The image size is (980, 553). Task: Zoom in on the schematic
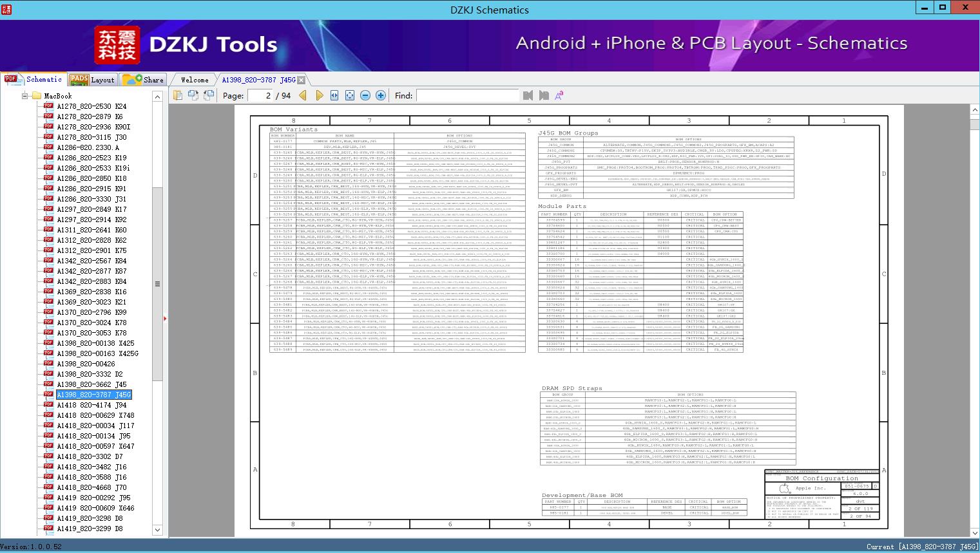pos(381,95)
